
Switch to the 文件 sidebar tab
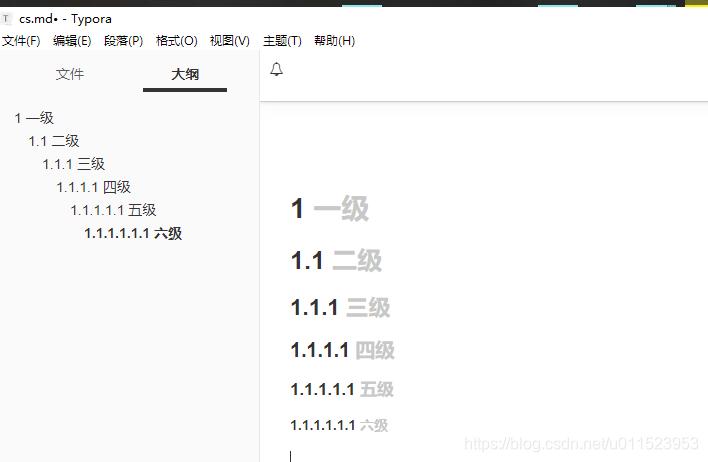tap(70, 74)
